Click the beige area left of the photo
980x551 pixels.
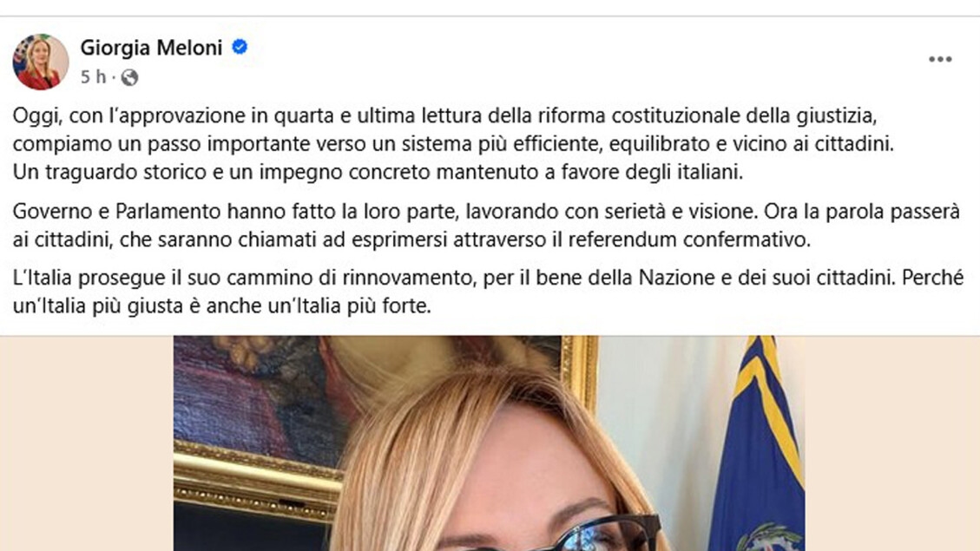tap(87, 443)
